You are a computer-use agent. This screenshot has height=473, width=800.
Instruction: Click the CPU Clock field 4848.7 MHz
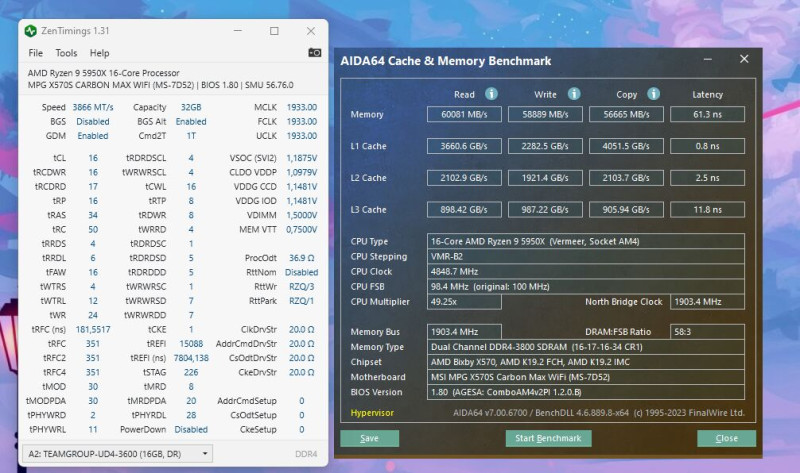tap(586, 271)
